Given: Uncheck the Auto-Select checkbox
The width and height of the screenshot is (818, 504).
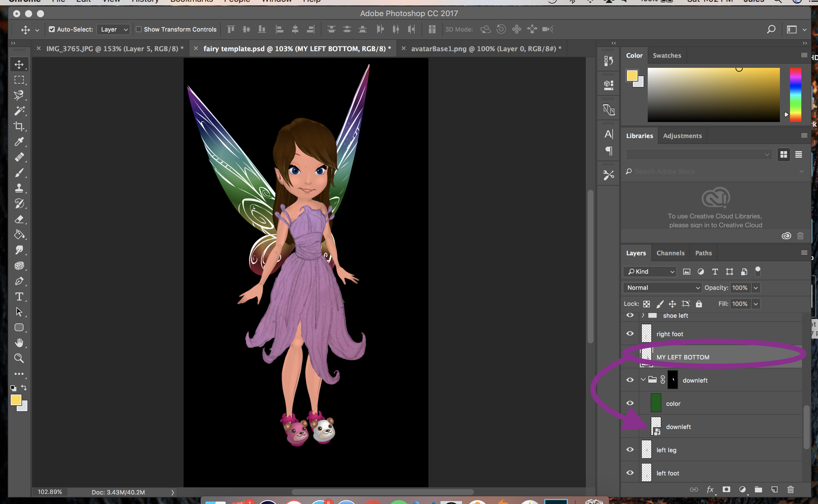Looking at the screenshot, I should tap(52, 29).
